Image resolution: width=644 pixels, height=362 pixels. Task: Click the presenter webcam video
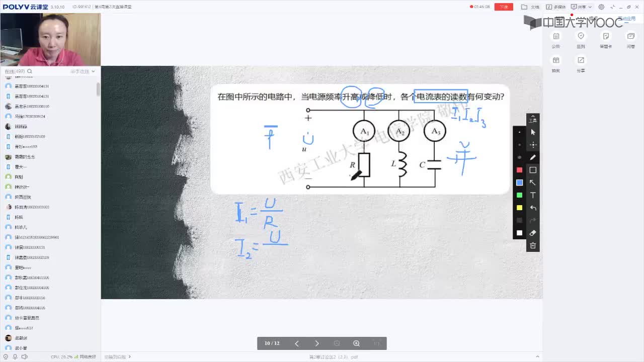[x=50, y=39]
